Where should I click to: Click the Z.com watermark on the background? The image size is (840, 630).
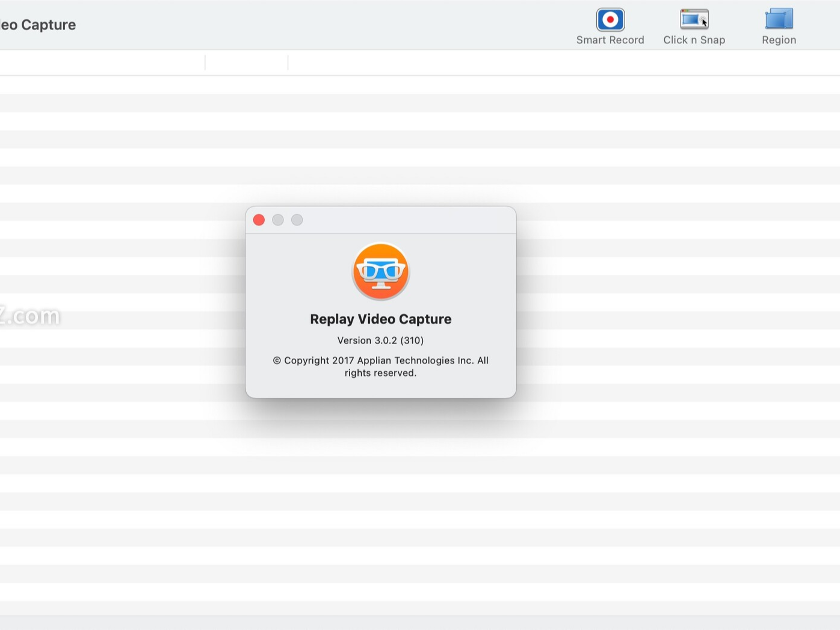click(x=30, y=315)
